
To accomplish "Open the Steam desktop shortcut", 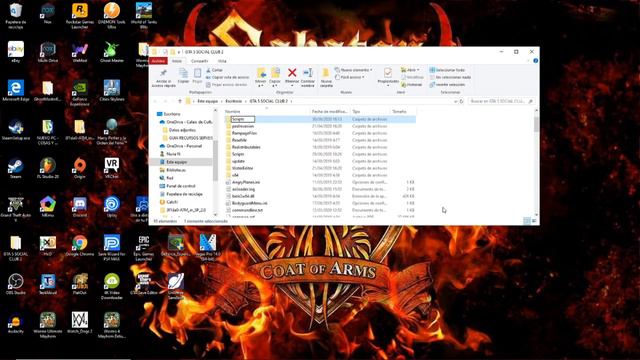I will pos(16,168).
